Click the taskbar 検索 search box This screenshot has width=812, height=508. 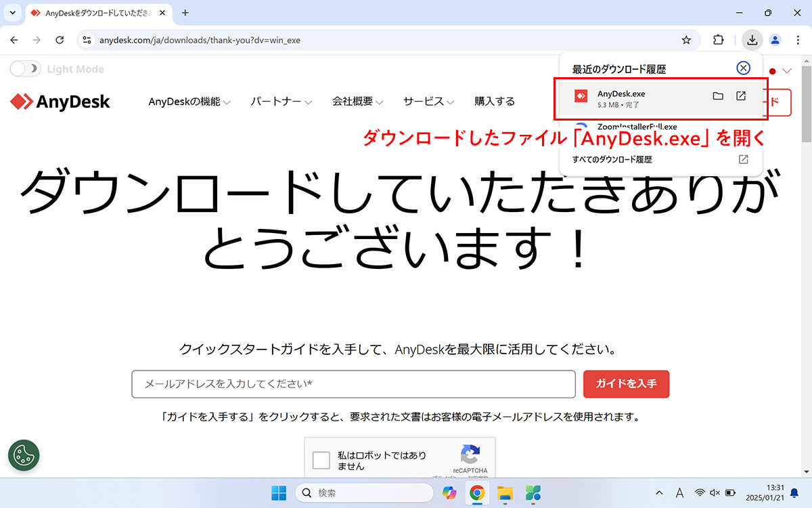coord(364,492)
